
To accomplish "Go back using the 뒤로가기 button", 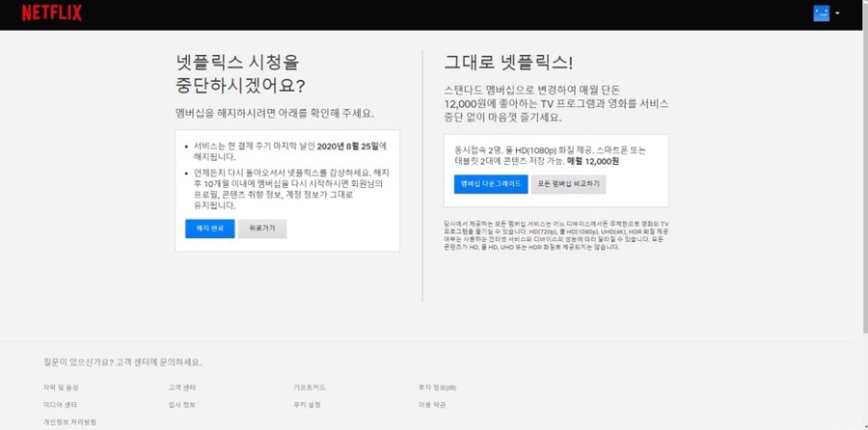I will point(262,228).
